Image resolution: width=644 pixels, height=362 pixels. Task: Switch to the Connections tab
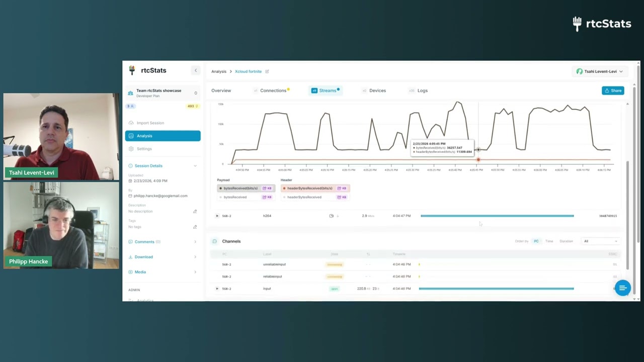tap(272, 90)
